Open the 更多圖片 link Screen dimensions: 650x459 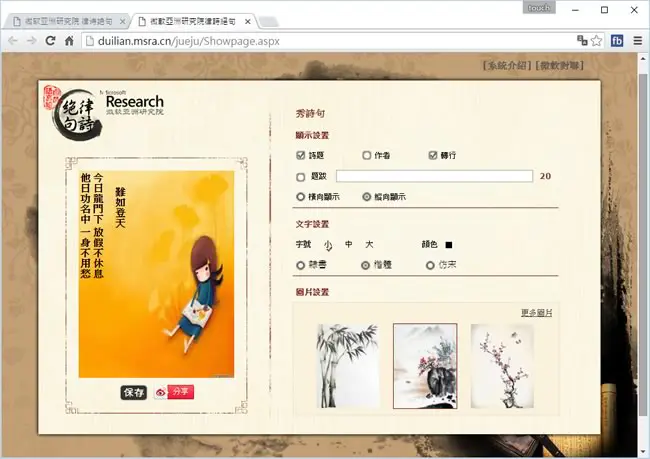(536, 313)
